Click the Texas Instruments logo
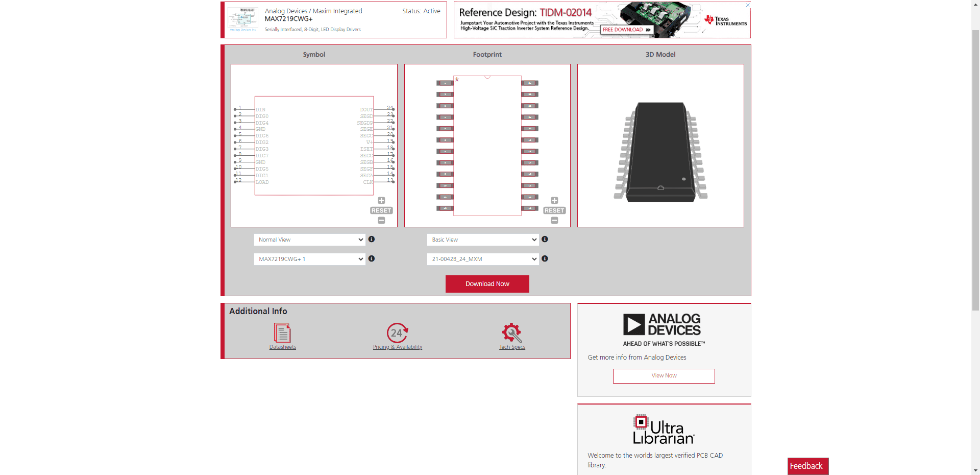 click(x=725, y=20)
